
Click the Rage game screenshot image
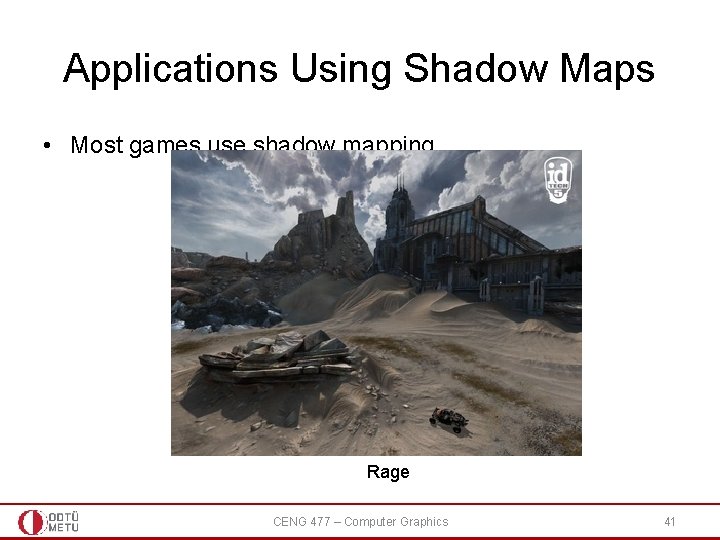coord(376,303)
